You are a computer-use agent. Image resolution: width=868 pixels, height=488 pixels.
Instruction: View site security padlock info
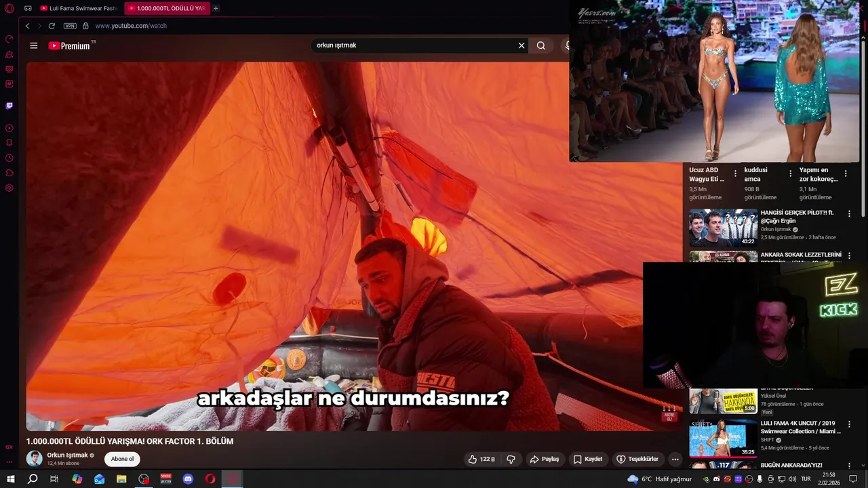85,26
